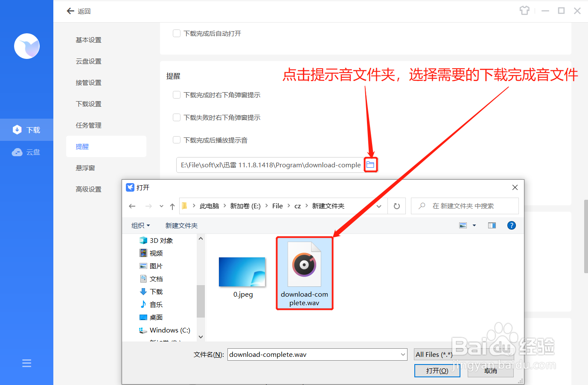Click the back arrow next to 返回
The width and height of the screenshot is (588, 385).
[x=70, y=11]
